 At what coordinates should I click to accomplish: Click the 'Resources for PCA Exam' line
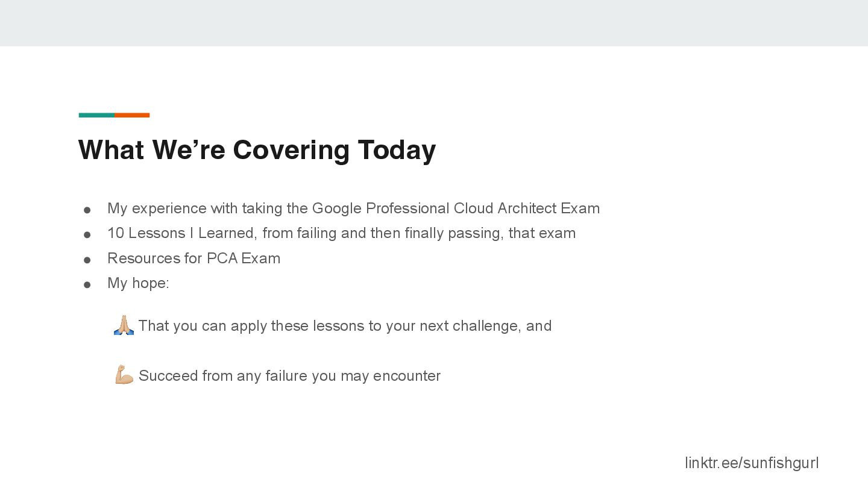[193, 258]
